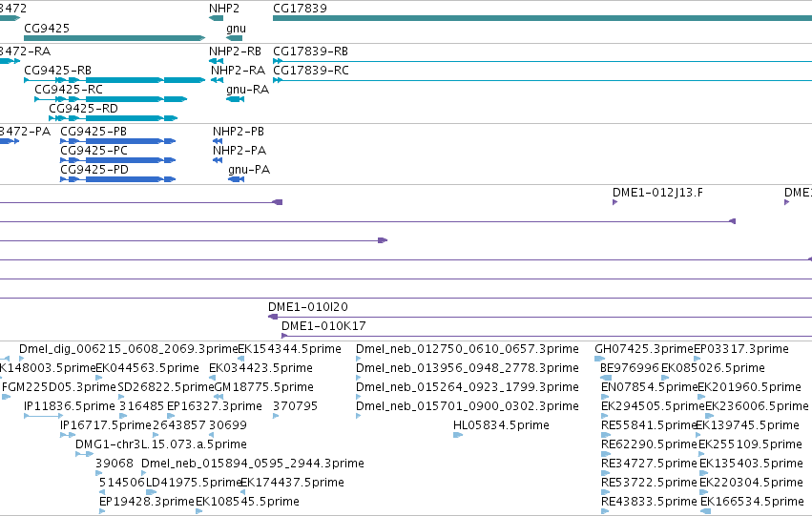Select protein CG9425-PC feature
Image resolution: width=812 pixels, height=516 pixels.
[118, 160]
